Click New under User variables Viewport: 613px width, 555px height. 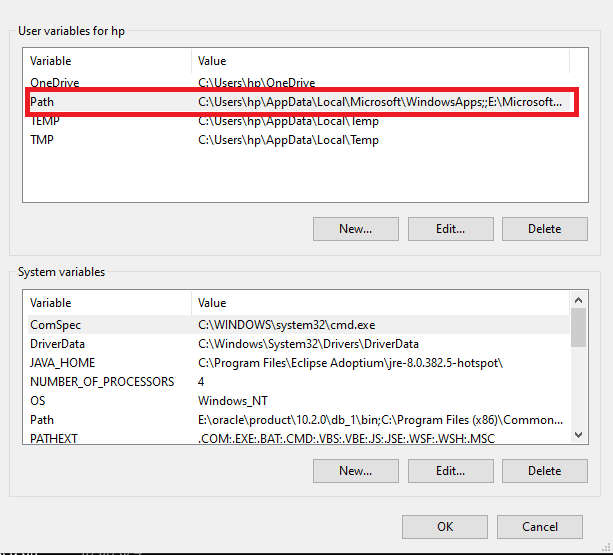coord(355,229)
